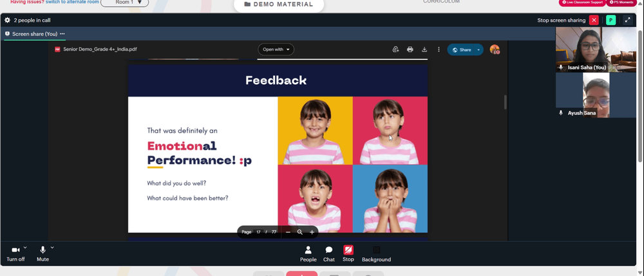Open Room 1 selector dropdown

(x=125, y=3)
